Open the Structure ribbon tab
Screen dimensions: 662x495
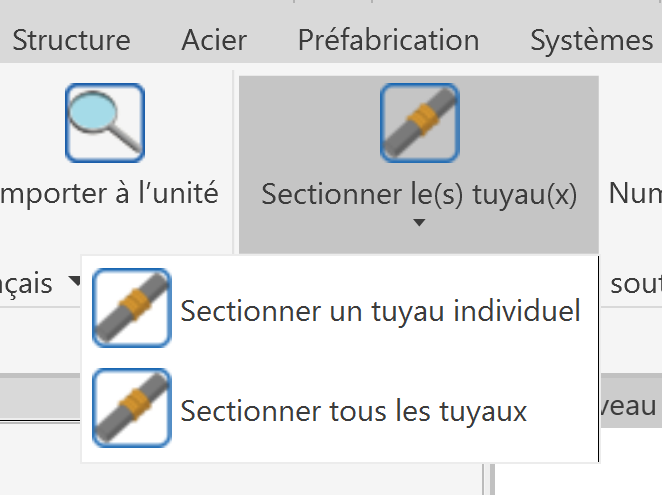[x=71, y=41]
